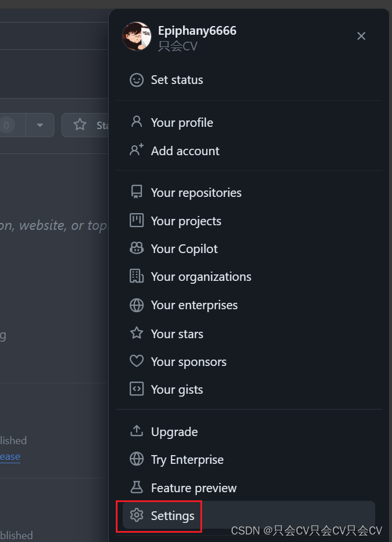Open Your projects
Viewport: 392px width, 542px height.
[x=186, y=221]
